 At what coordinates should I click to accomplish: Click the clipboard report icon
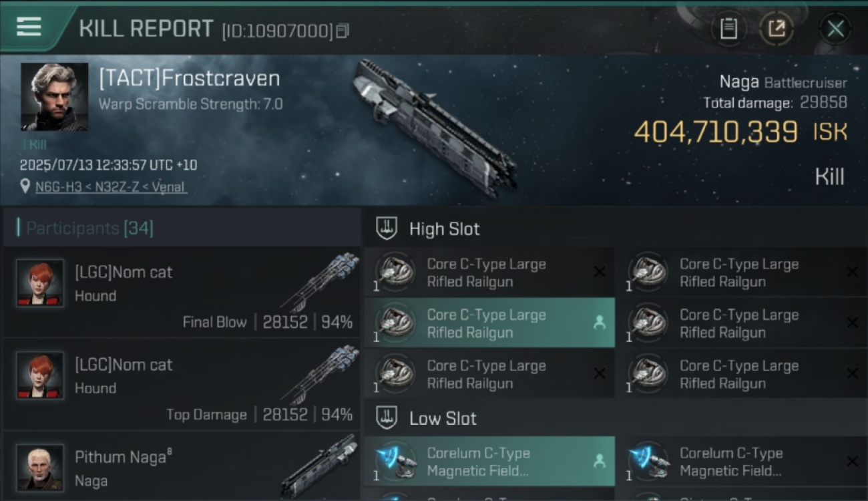728,29
